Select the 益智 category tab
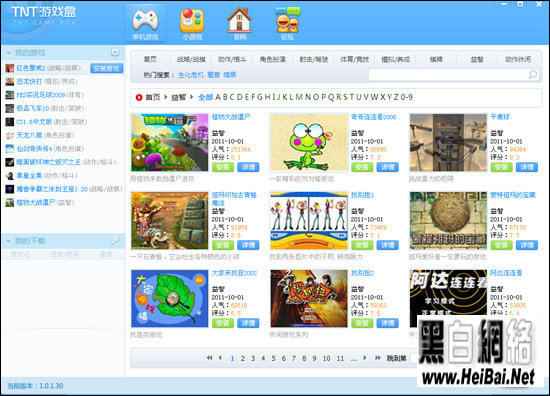The height and width of the screenshot is (396, 550). [x=477, y=59]
